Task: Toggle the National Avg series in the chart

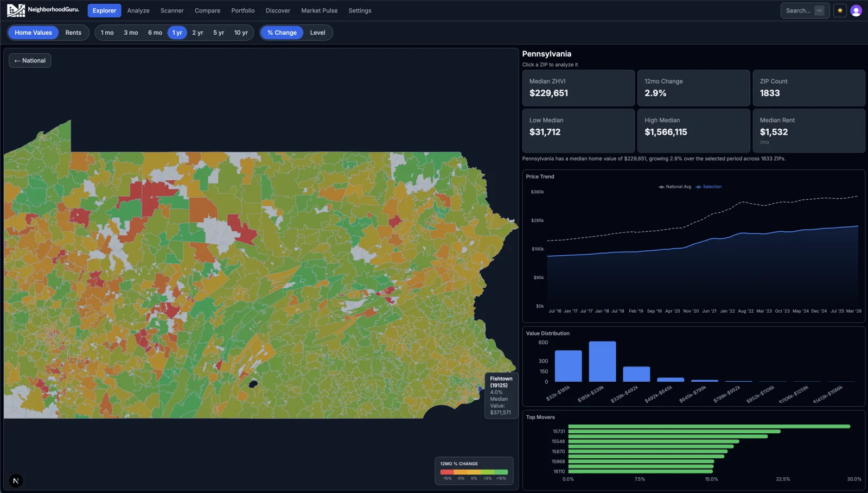Action: coord(674,187)
